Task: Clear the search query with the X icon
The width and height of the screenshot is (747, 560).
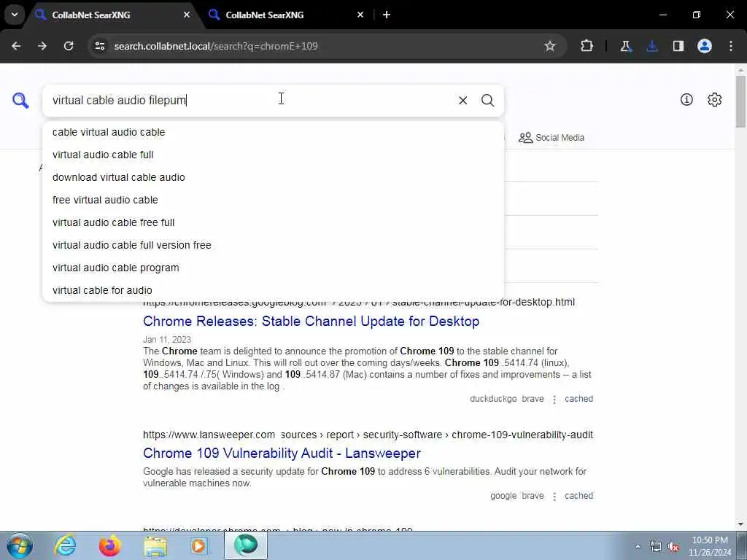Action: [462, 101]
